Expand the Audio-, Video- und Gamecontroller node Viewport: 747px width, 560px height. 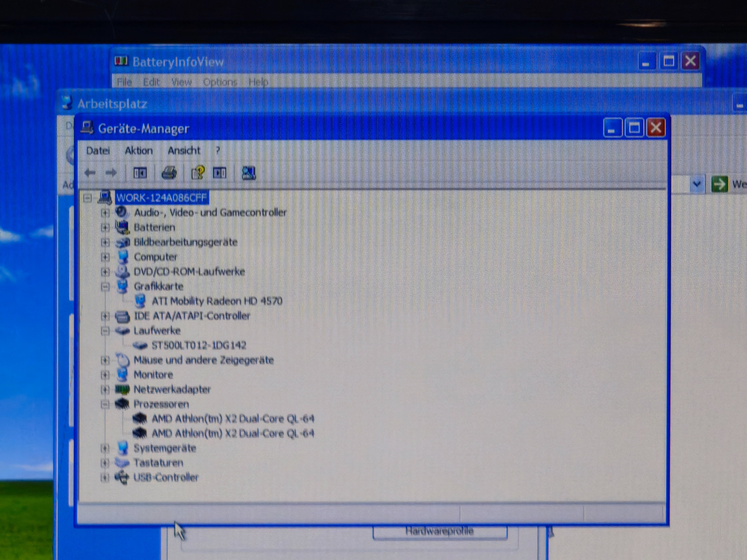coord(105,213)
